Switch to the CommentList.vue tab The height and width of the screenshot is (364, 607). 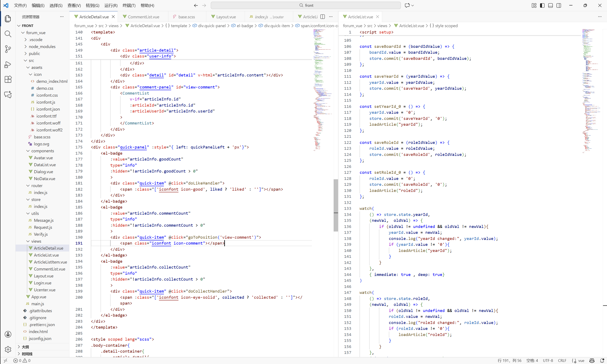pos(143,17)
